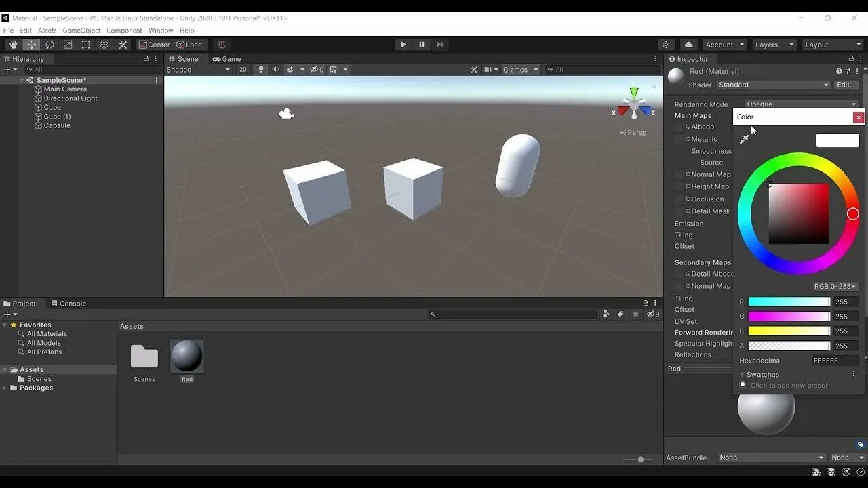This screenshot has height=488, width=868.
Task: Select the Move tool
Action: pyautogui.click(x=32, y=45)
